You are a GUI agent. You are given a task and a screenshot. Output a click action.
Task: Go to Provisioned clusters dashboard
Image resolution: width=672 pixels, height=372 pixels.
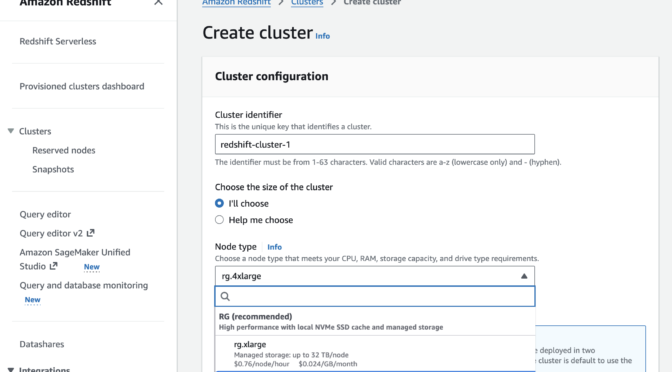82,87
